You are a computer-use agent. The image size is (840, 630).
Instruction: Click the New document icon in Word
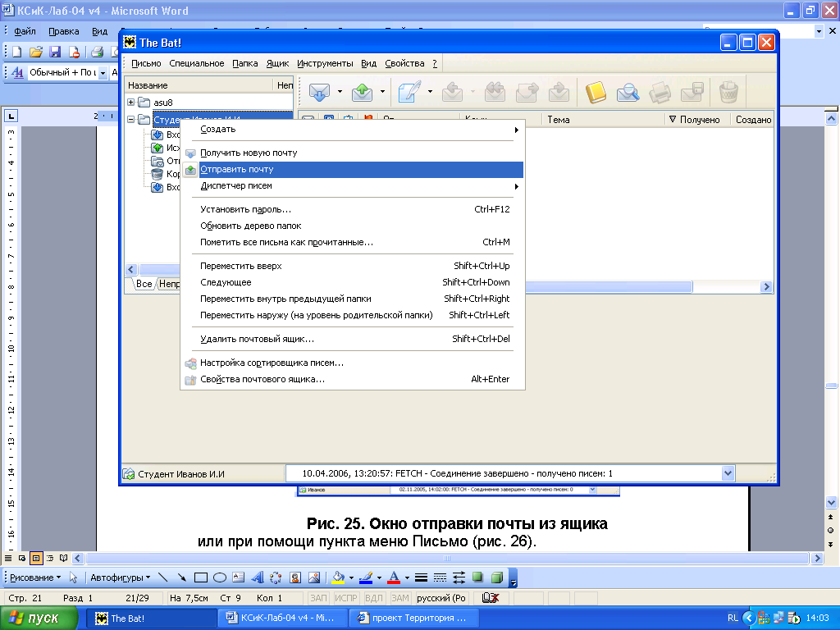(16, 52)
